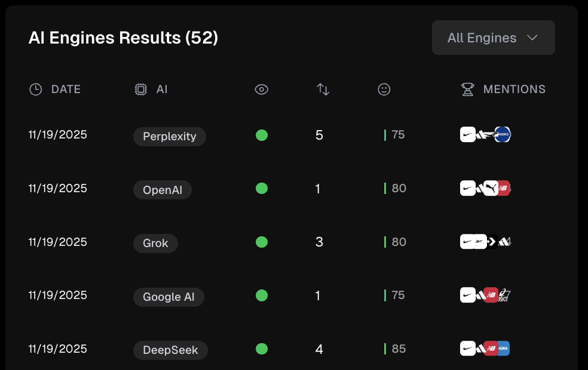Image resolution: width=588 pixels, height=370 pixels.
Task: Open the All Engines dropdown
Action: click(x=493, y=38)
